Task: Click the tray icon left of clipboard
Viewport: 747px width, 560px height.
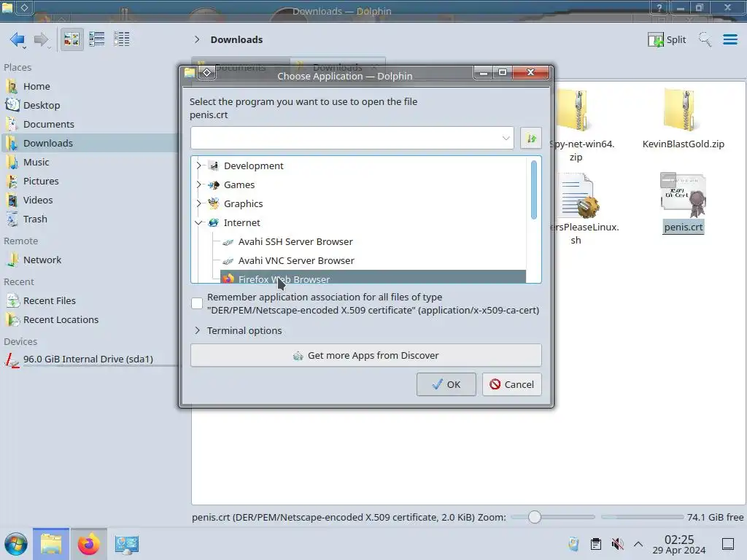Action: coord(573,544)
